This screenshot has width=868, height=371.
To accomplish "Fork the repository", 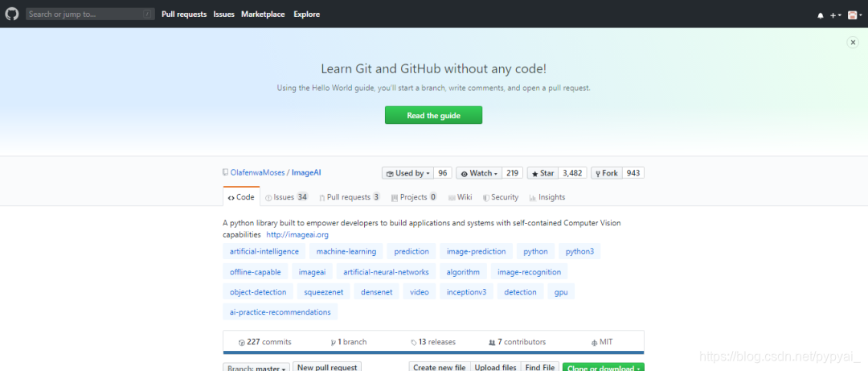I will 607,173.
